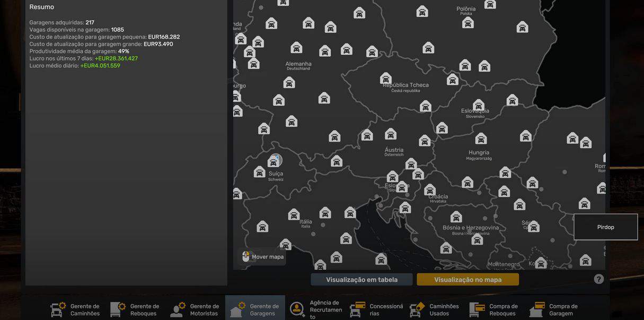The width and height of the screenshot is (644, 320).
Task: Open the Caminhões Usados shop
Action: (435, 309)
